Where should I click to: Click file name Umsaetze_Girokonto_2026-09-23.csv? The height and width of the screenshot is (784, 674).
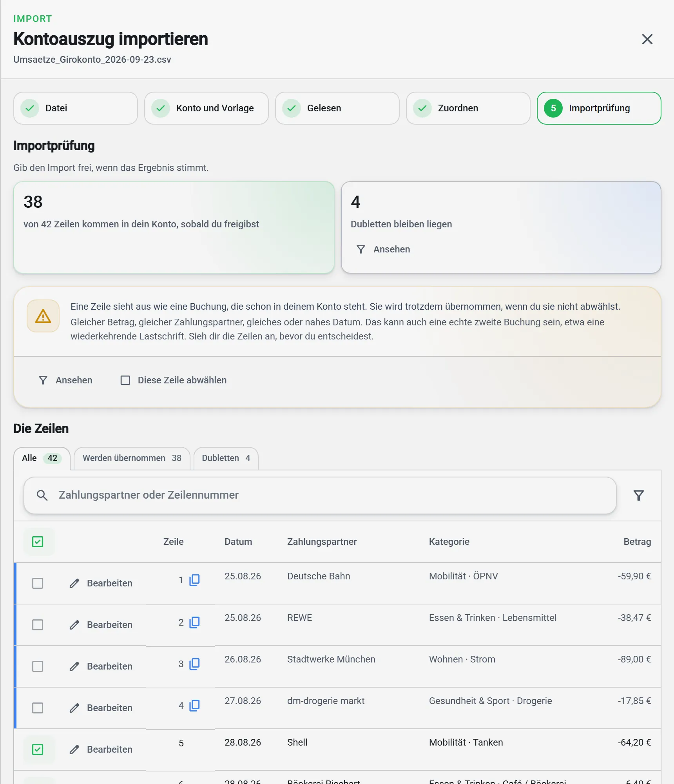pyautogui.click(x=92, y=60)
